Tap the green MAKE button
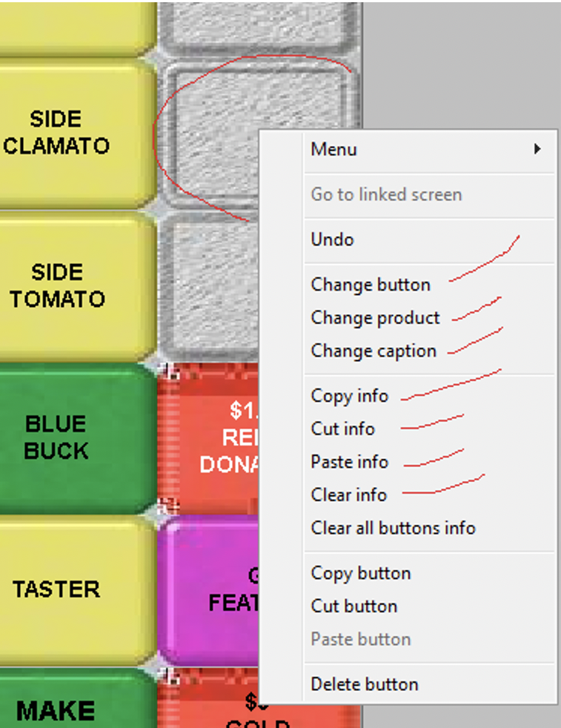Image resolution: width=561 pixels, height=728 pixels. point(77,699)
